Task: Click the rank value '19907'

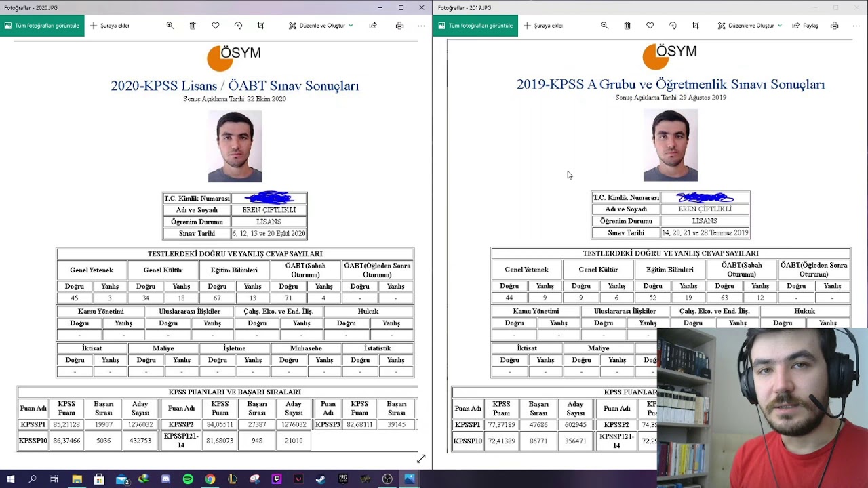Action: click(x=104, y=424)
